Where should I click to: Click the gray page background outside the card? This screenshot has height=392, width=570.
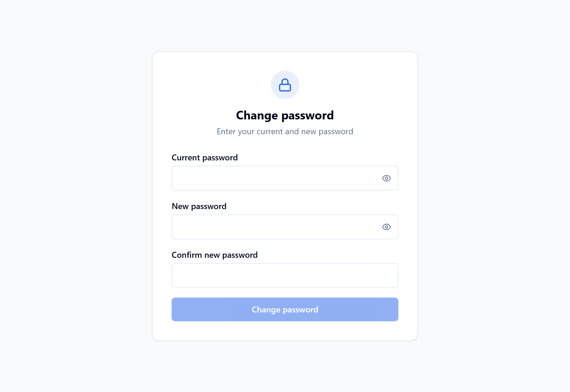pyautogui.click(x=74, y=196)
